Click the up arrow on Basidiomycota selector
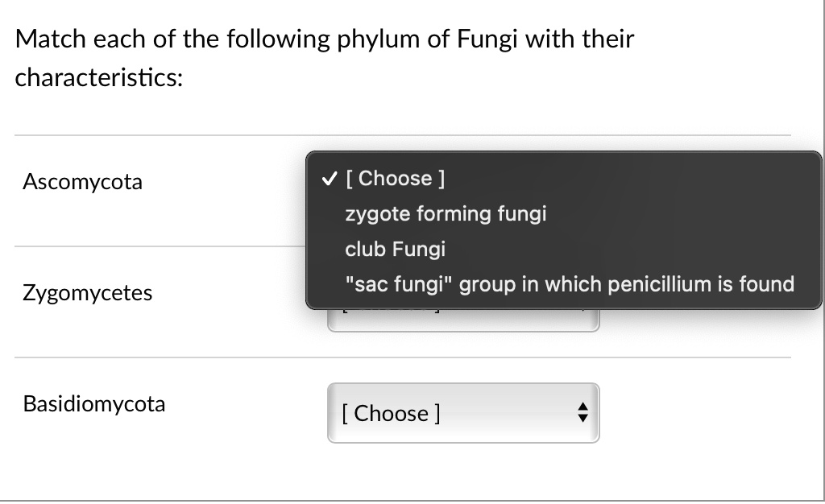825x504 pixels. click(583, 408)
